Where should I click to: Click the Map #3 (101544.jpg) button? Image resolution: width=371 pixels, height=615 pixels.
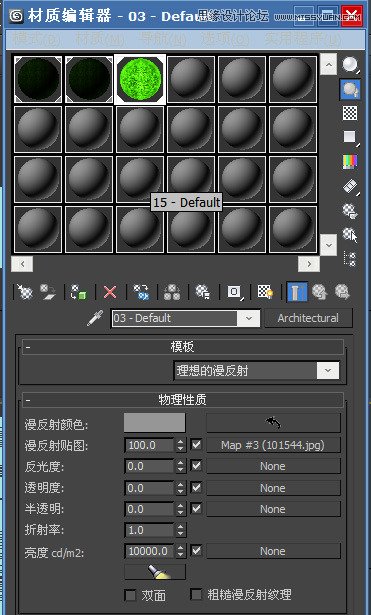point(273,445)
